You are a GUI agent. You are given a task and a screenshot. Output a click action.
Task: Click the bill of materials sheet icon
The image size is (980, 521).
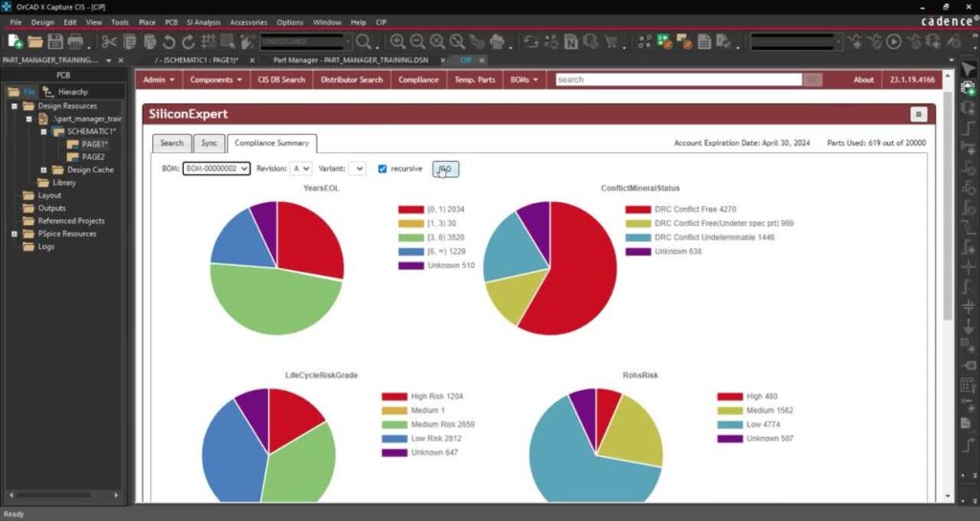[704, 42]
